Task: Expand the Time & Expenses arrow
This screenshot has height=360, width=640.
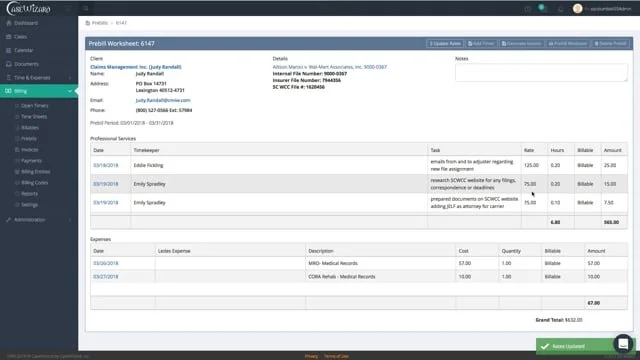Action: coord(70,78)
